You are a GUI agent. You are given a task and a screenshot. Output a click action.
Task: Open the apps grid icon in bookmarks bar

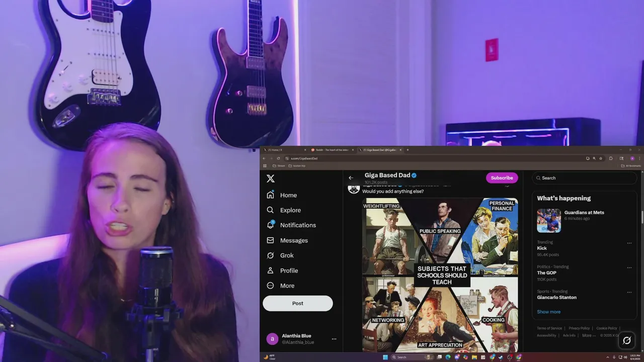click(265, 165)
